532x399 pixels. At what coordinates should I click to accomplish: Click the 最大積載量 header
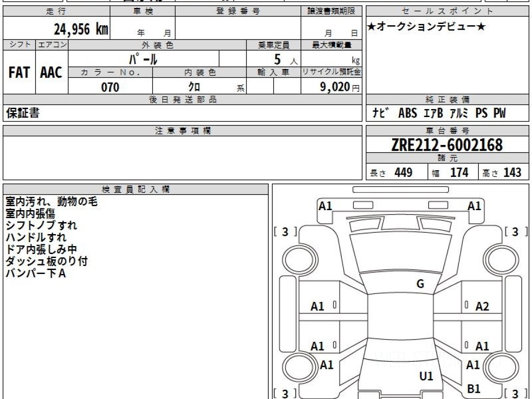click(x=331, y=45)
